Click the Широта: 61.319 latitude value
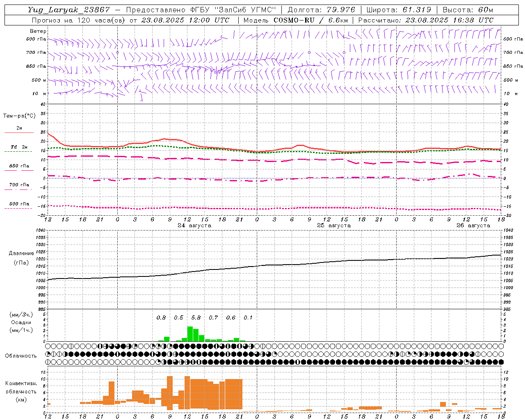Image resolution: width=525 pixels, height=420 pixels. tap(399, 10)
